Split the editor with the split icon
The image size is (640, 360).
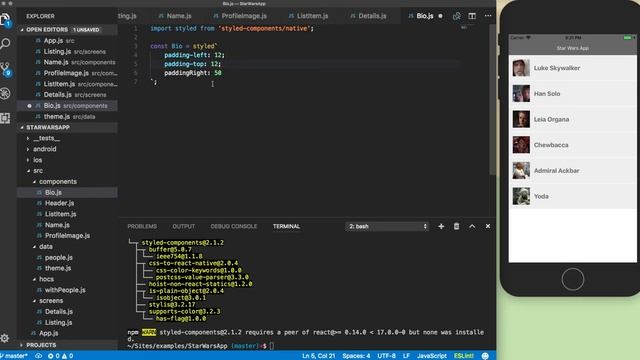[472, 16]
